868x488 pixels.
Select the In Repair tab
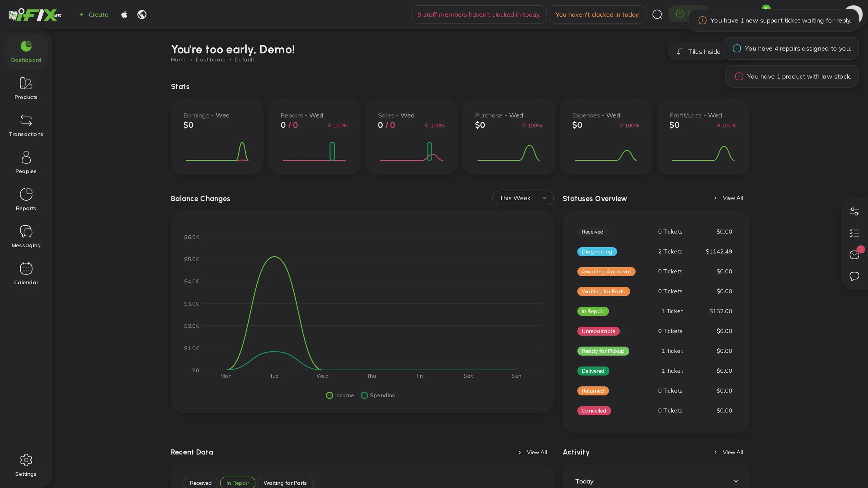coord(238,483)
